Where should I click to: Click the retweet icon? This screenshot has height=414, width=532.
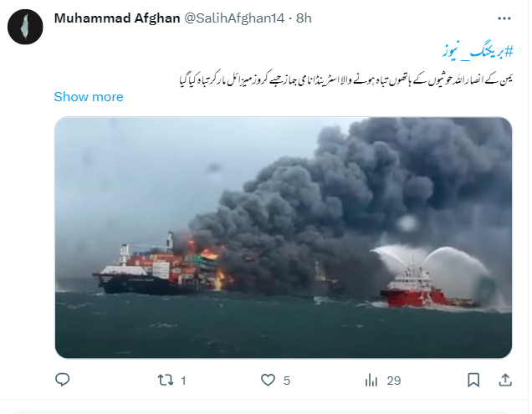click(x=166, y=380)
